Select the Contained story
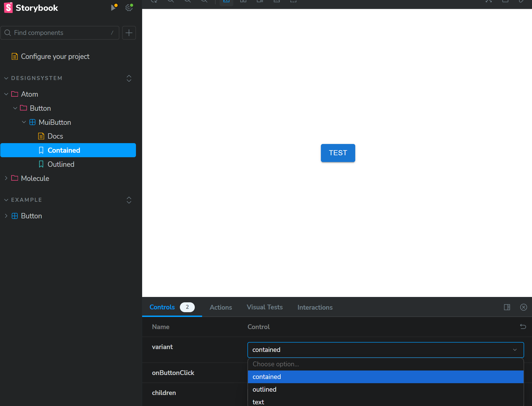Screen dimensions: 532x406 click(68, 150)
